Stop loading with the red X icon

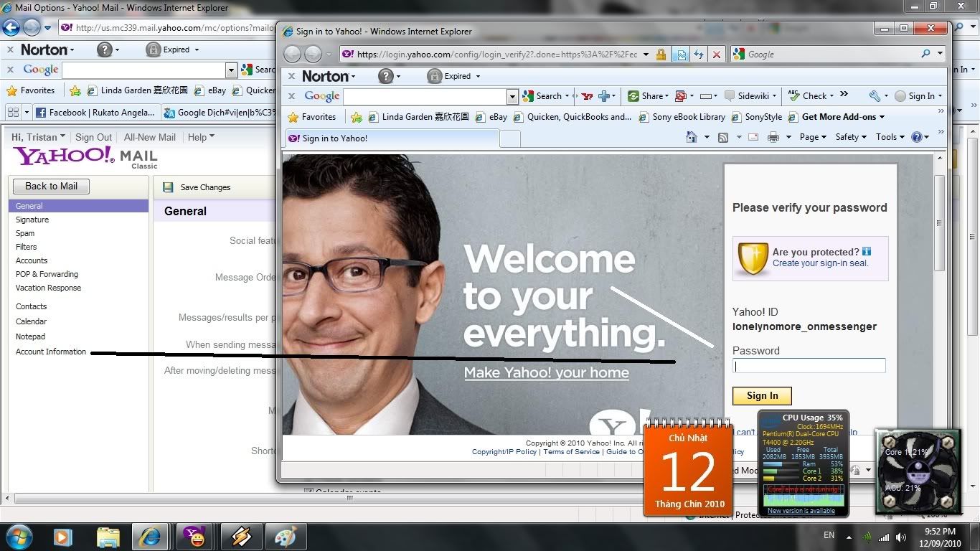pos(716,55)
